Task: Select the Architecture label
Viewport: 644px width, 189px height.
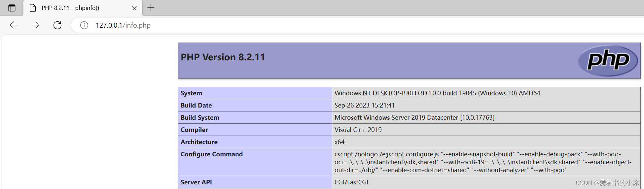Action: tap(199, 142)
